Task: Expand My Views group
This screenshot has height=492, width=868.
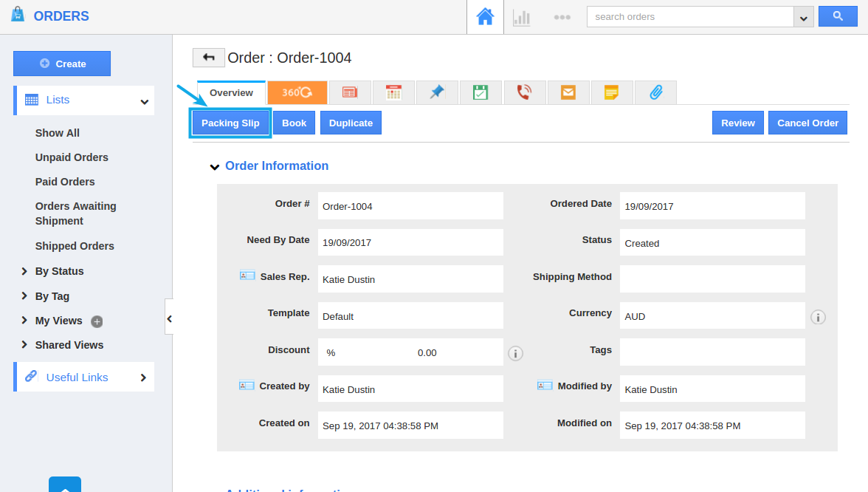Action: point(24,321)
